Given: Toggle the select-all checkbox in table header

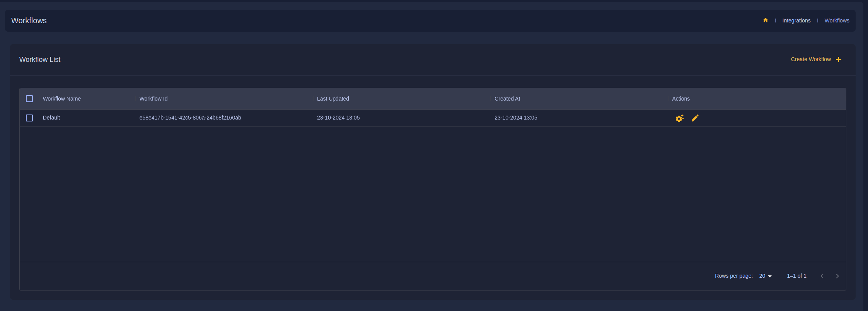Looking at the screenshot, I should (29, 99).
